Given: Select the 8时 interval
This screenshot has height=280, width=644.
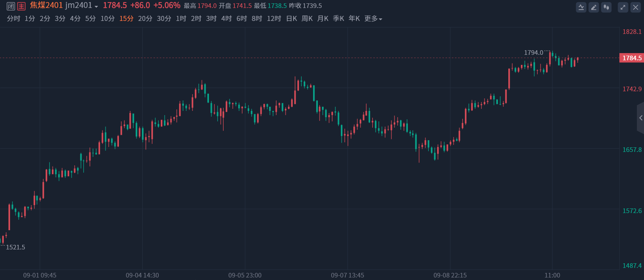Looking at the screenshot, I should pyautogui.click(x=257, y=18).
